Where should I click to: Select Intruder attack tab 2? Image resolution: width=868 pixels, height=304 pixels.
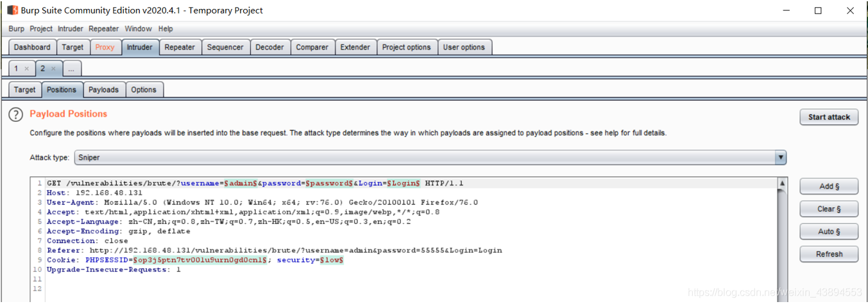[x=43, y=69]
